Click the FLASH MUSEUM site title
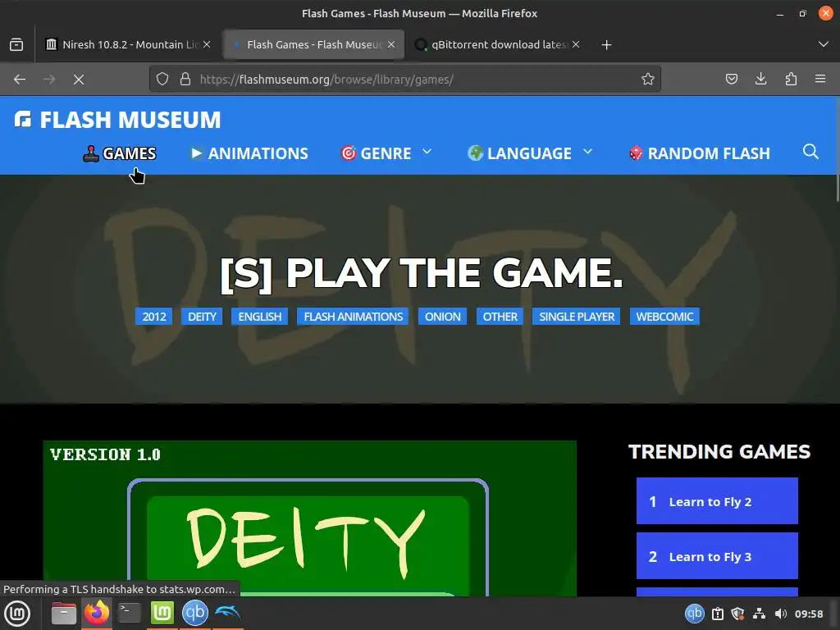Viewport: 840px width, 630px height. [x=130, y=120]
